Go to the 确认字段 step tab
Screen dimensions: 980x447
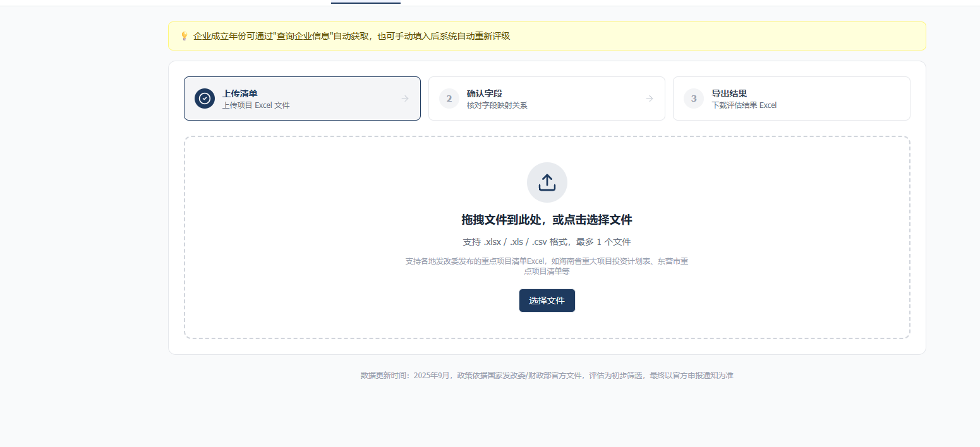tap(547, 98)
